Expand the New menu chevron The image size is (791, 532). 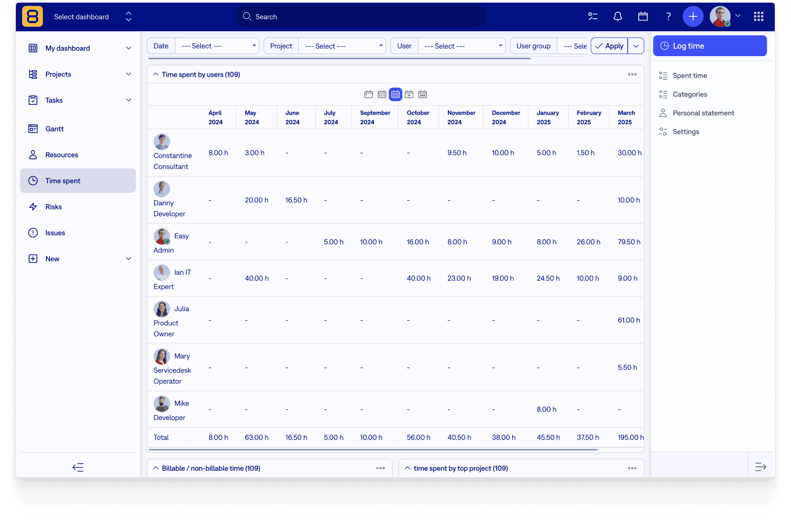129,259
